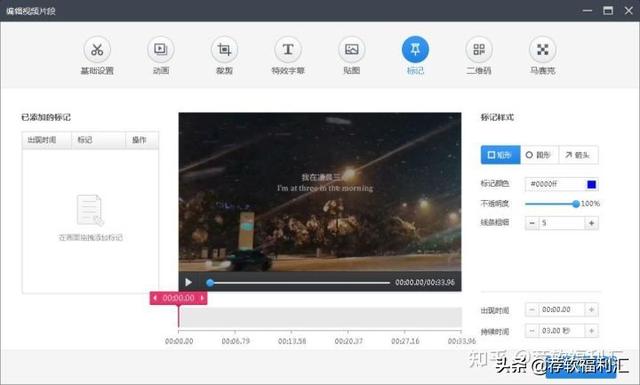This screenshot has height=385, width=640.
Task: Decrease 持续时间 duration with minus
Action: [x=532, y=331]
